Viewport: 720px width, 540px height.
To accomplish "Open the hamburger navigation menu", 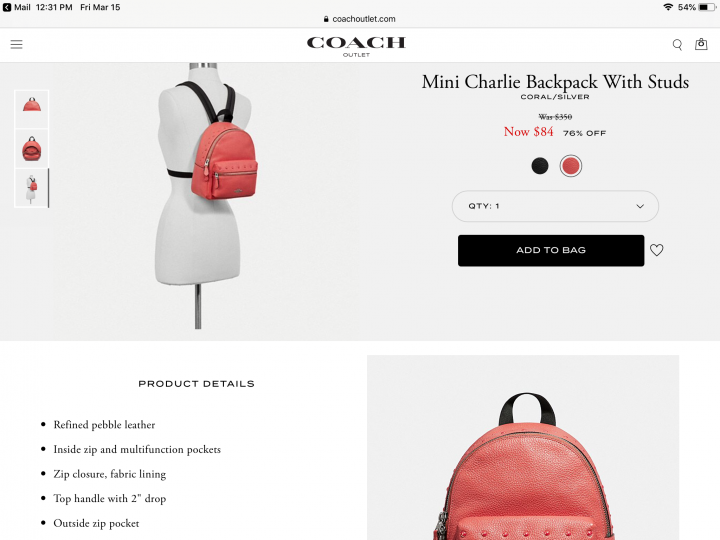I will tap(17, 44).
